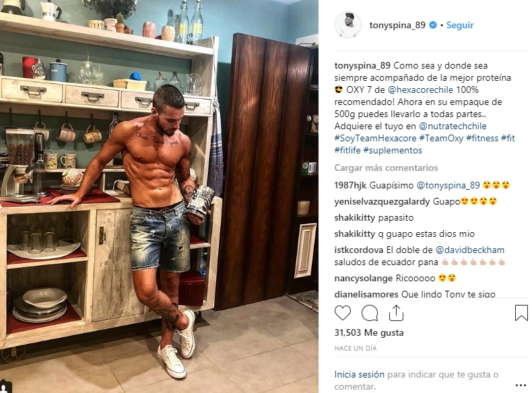Open the #SoyTeamHexacore hashtag
Screen dimensions: 532x393
(x=375, y=139)
